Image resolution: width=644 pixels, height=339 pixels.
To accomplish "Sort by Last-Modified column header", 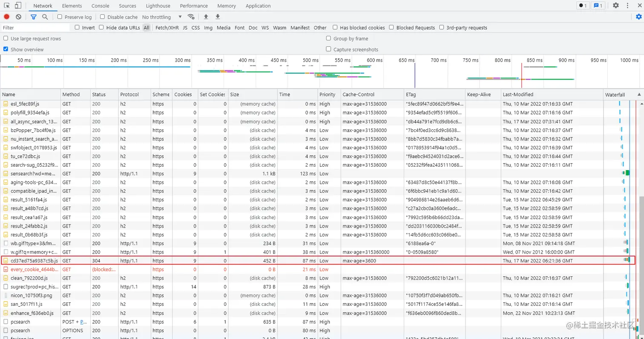I will [x=552, y=94].
